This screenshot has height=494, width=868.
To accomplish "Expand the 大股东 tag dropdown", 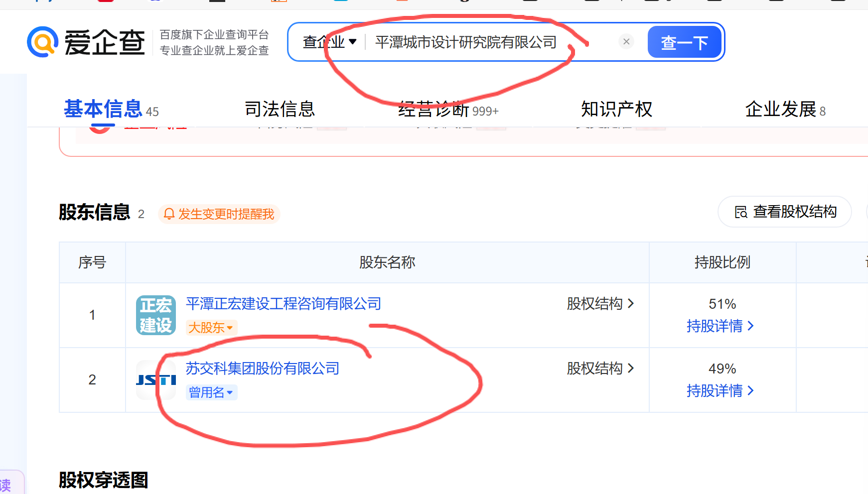I will tap(211, 328).
